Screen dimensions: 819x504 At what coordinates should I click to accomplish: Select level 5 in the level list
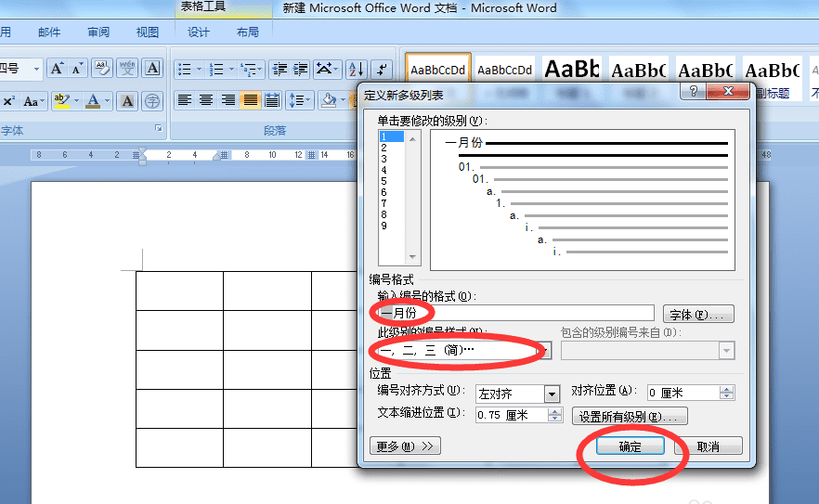click(391, 181)
